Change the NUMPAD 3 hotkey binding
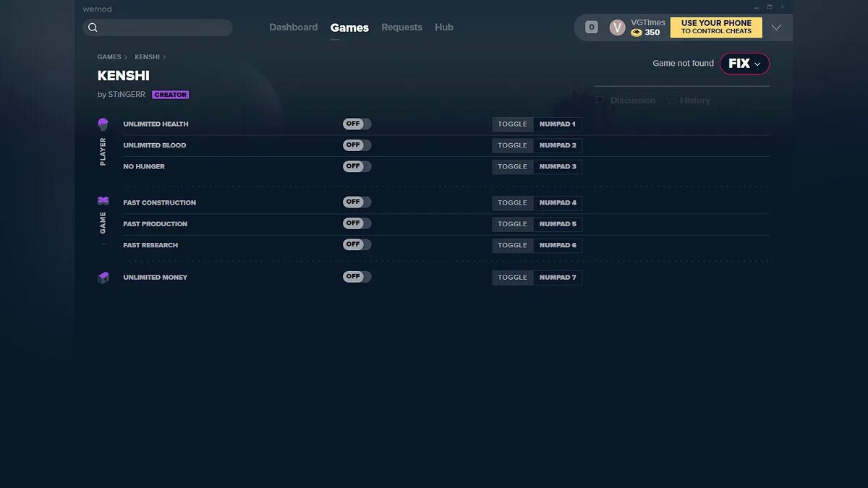The width and height of the screenshot is (868, 488). point(558,166)
